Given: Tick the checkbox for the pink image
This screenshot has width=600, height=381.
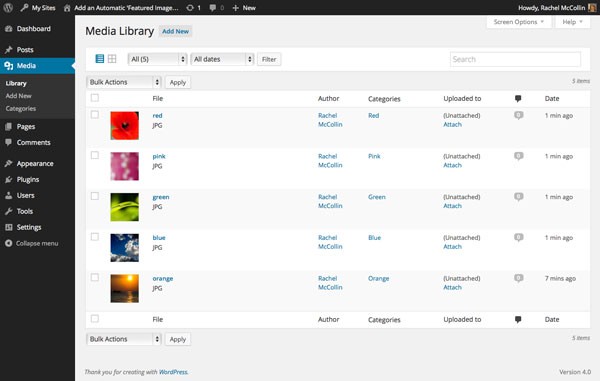Looking at the screenshot, I should pos(95,155).
